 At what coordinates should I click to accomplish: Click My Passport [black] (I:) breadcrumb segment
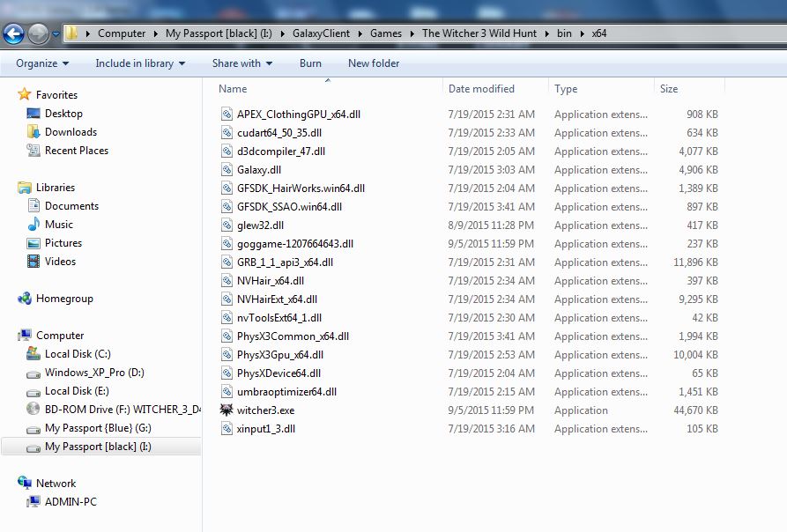pyautogui.click(x=219, y=33)
